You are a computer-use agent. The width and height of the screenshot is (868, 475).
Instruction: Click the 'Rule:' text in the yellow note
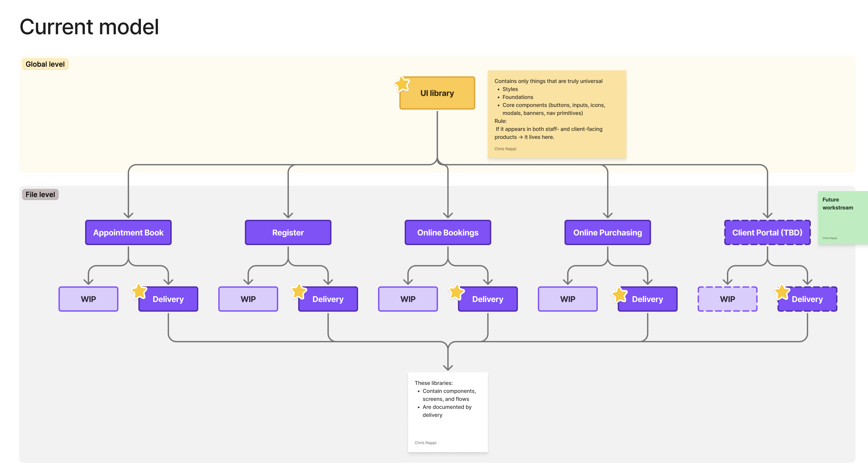click(x=500, y=121)
